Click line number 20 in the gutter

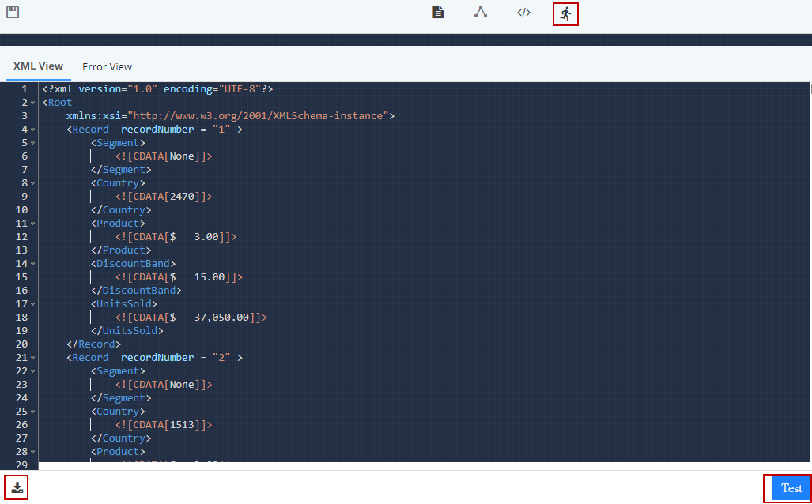[x=21, y=344]
